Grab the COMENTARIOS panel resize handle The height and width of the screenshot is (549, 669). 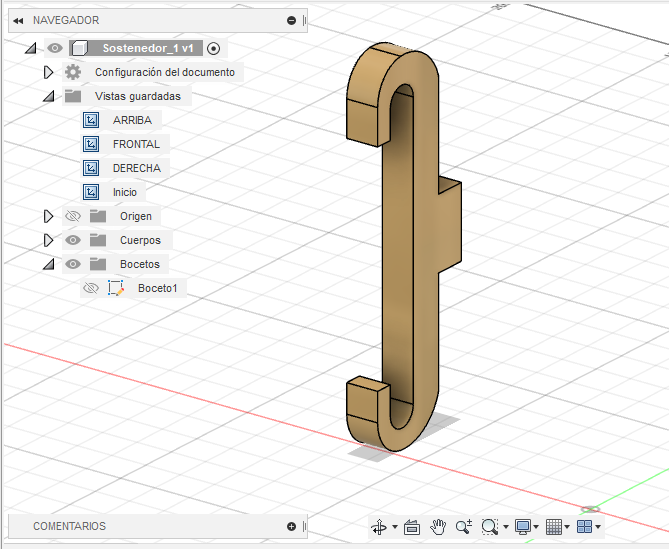(x=304, y=526)
